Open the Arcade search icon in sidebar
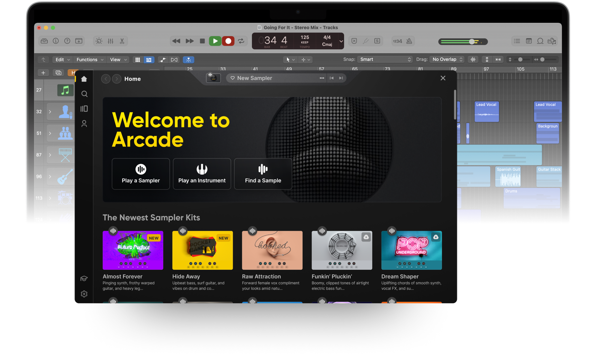This screenshot has height=364, width=596. (84, 94)
